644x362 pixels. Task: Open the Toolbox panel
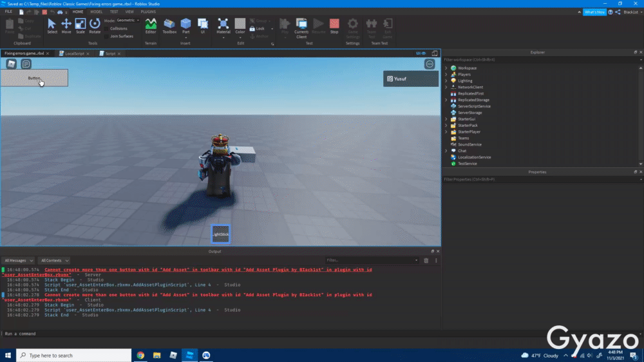point(169,26)
